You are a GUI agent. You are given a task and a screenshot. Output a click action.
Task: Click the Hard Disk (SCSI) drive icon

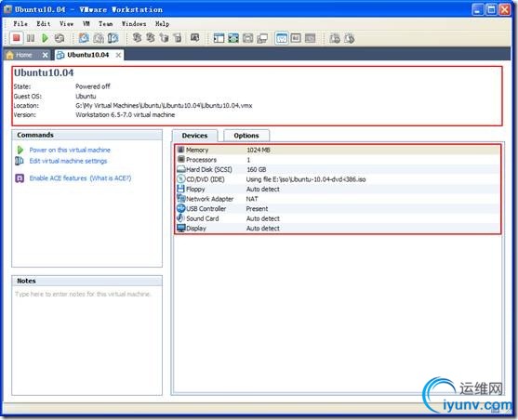181,169
